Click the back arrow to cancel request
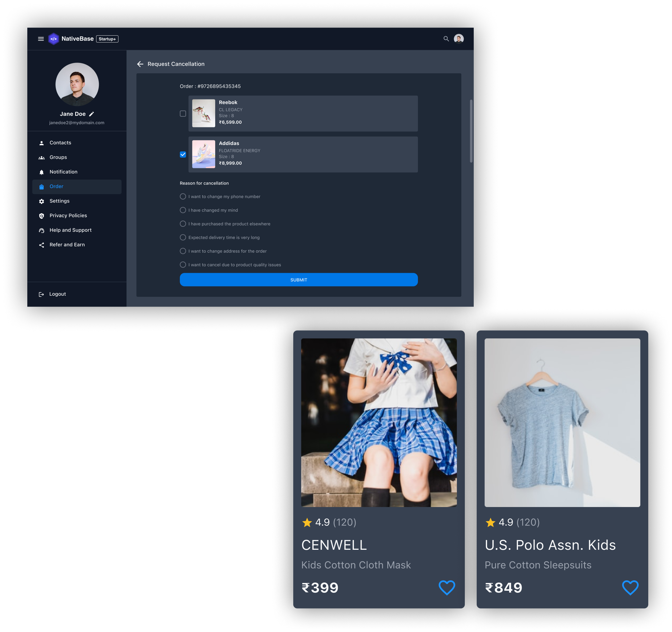Viewport: 672px width, 632px height. (139, 64)
